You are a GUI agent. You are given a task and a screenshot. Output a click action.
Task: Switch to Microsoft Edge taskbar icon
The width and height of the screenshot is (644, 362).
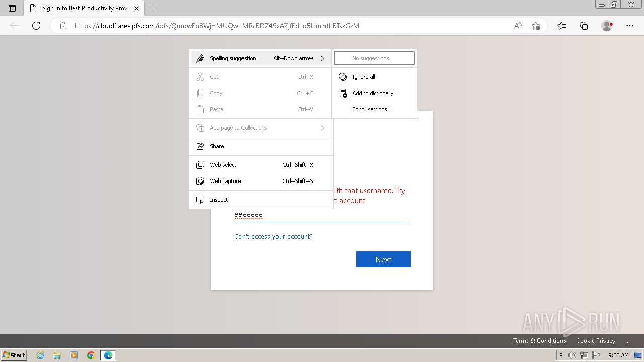(x=108, y=355)
